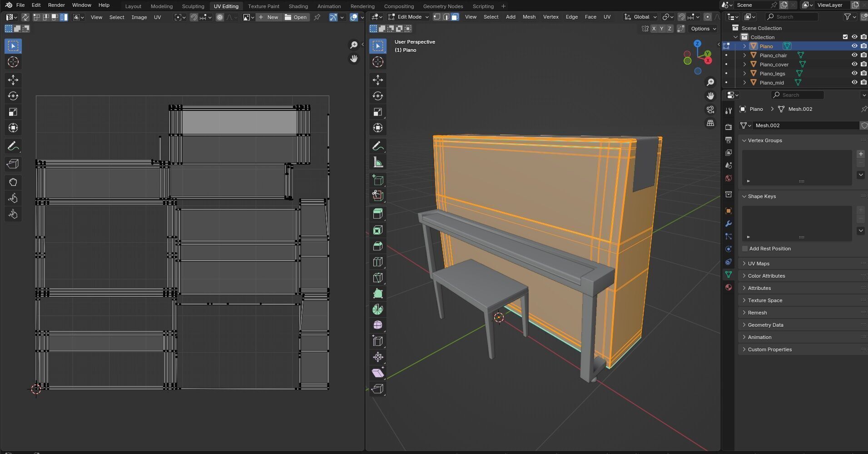Disable Piano_chair in renders
The width and height of the screenshot is (868, 454).
click(863, 55)
